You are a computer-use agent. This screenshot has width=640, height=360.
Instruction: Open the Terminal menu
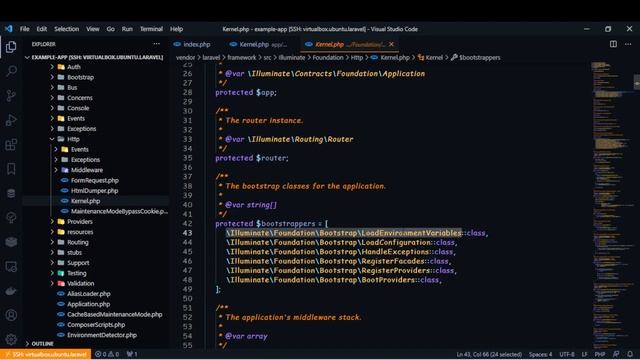[151, 29]
